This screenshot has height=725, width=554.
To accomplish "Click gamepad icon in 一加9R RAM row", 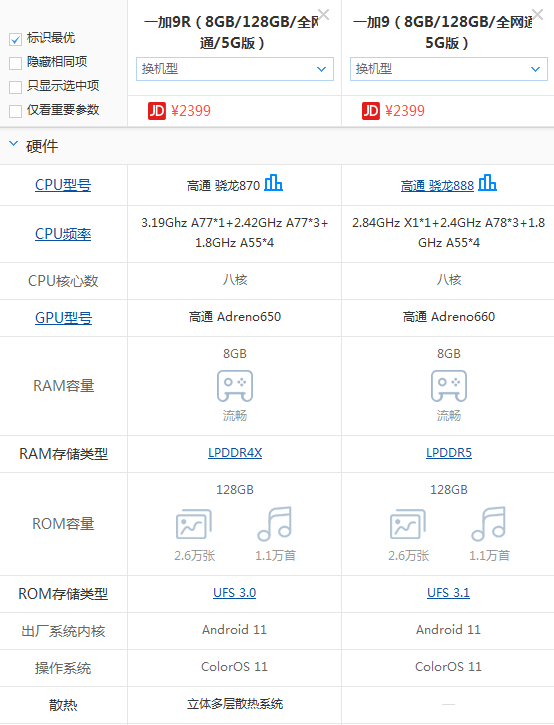I will pos(235,386).
